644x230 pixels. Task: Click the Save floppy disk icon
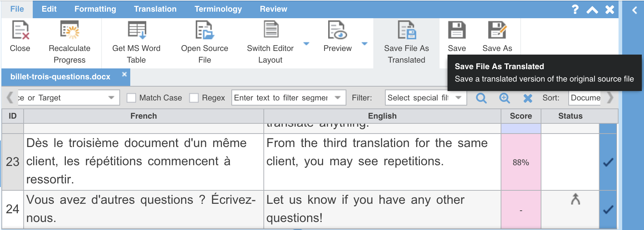[457, 30]
